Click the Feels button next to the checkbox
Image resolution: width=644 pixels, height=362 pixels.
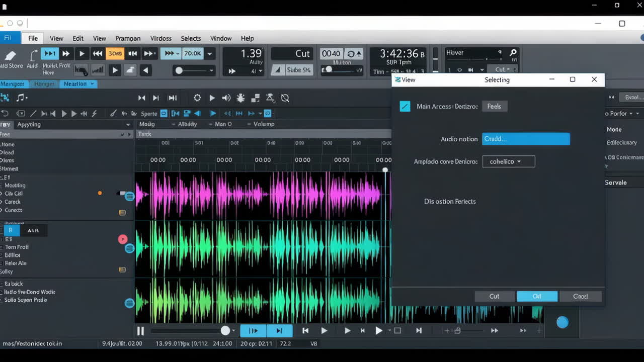(x=494, y=106)
